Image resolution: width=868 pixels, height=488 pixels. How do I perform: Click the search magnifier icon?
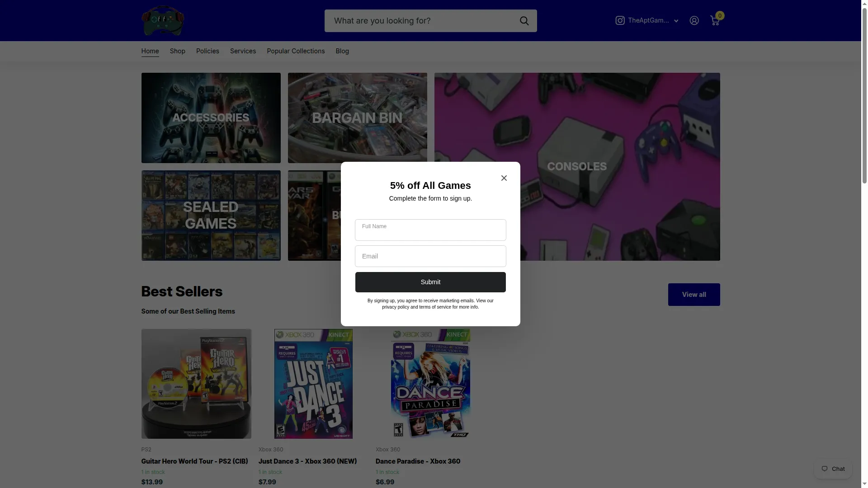click(x=524, y=21)
